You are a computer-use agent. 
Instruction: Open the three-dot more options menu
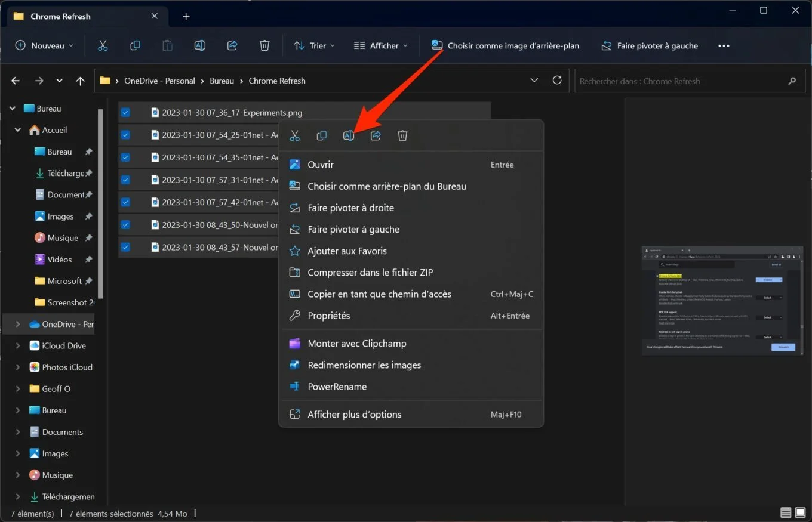click(x=724, y=45)
